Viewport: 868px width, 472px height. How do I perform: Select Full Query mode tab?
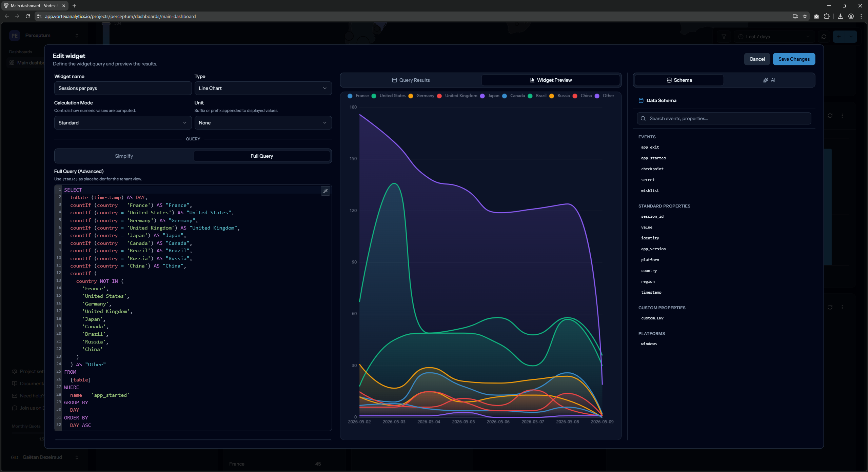click(x=262, y=156)
